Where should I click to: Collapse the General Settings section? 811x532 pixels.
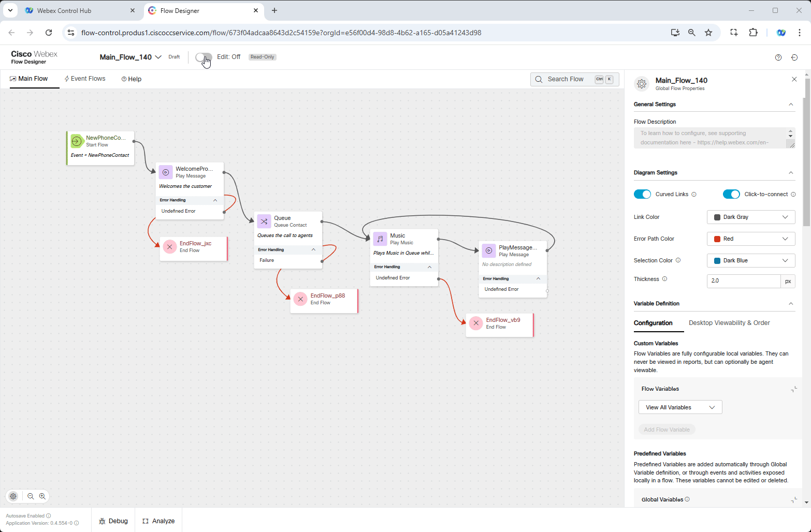tap(791, 105)
